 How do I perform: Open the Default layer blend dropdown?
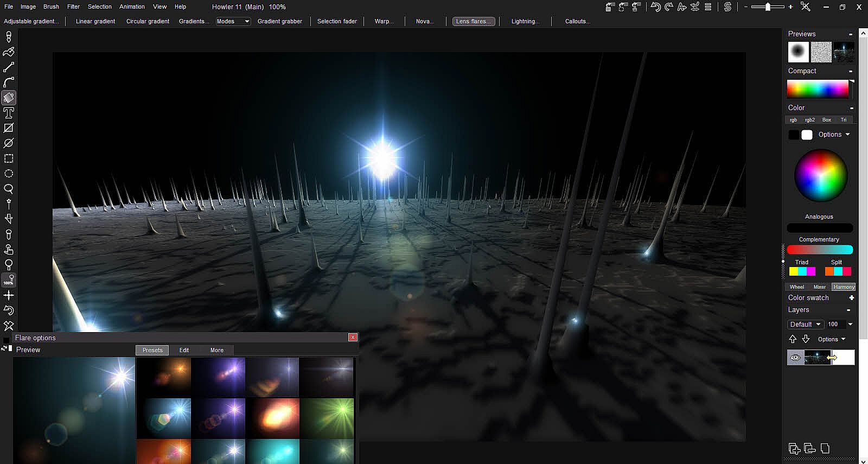805,324
